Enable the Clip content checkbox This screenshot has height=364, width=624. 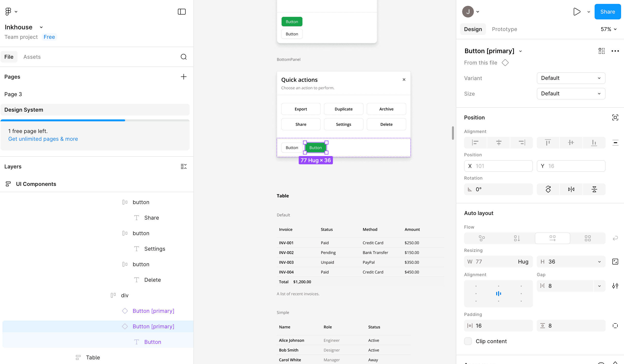pos(468,341)
